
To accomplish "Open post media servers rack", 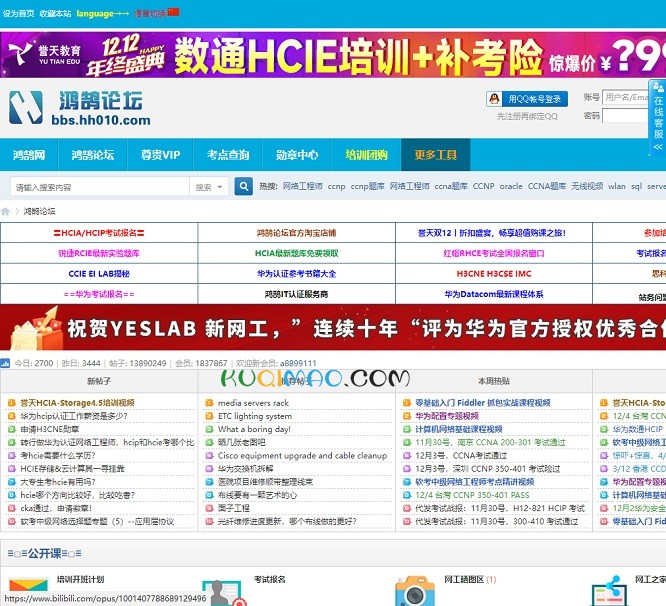I will coord(253,403).
